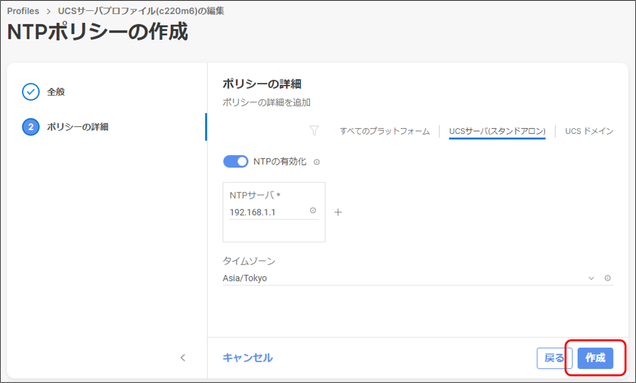Go to ポリシーの詳細 step label in the sidebar
Viewport: 636px width, 383px height.
pos(77,127)
